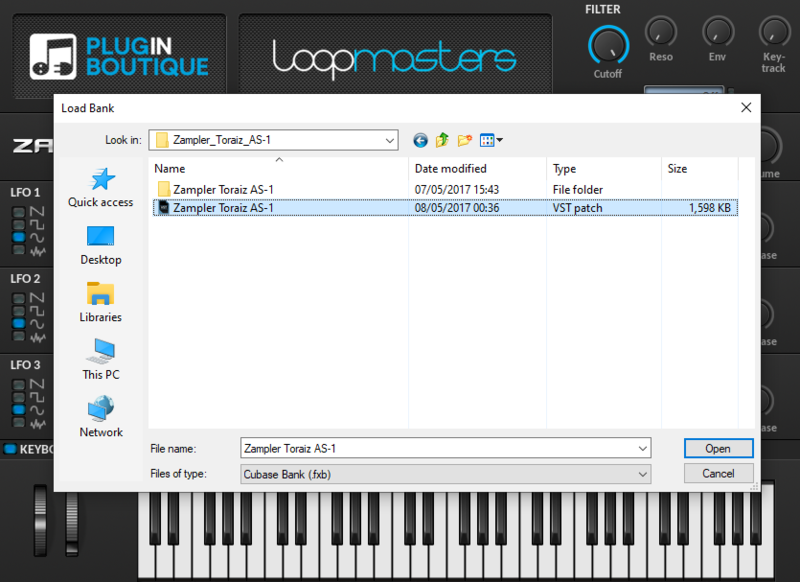Open Libraries in sidebar
This screenshot has height=582, width=800.
101,302
